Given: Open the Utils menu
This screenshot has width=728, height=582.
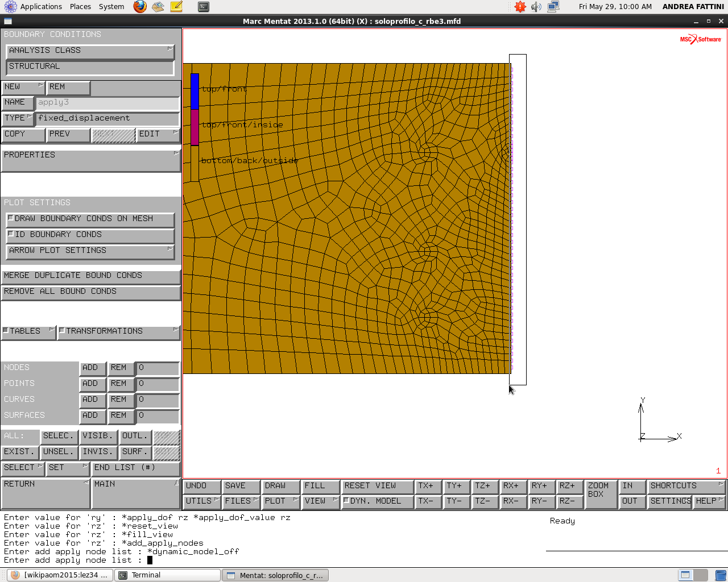Looking at the screenshot, I should 202,501.
